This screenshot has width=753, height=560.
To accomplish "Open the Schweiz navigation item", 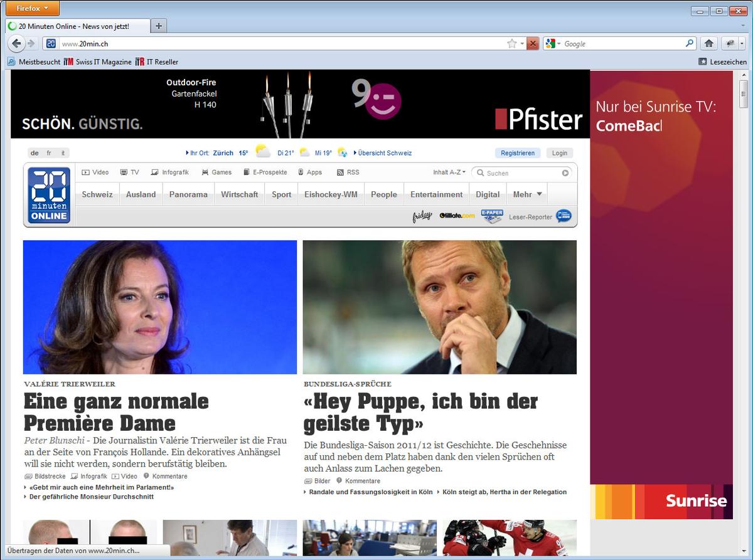I will pos(97,194).
